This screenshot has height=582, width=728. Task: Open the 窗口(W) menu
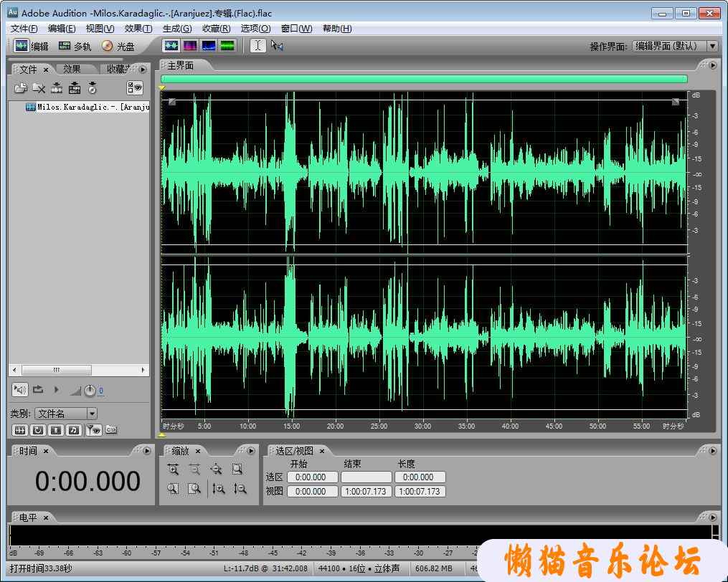(296, 29)
